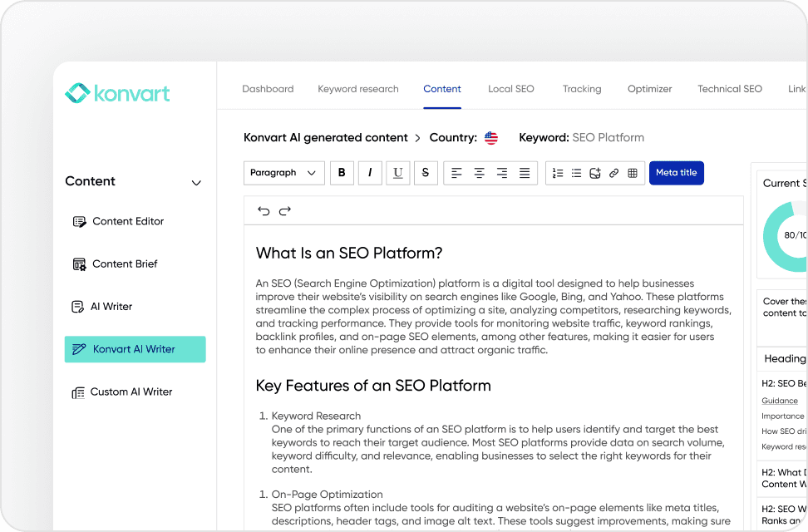Open the Paragraph style dropdown
808x532 pixels.
[x=283, y=173]
